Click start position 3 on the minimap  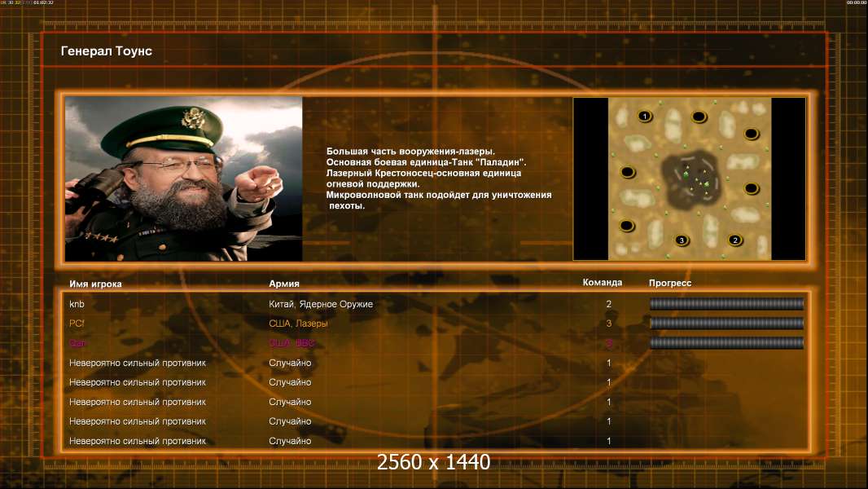682,240
